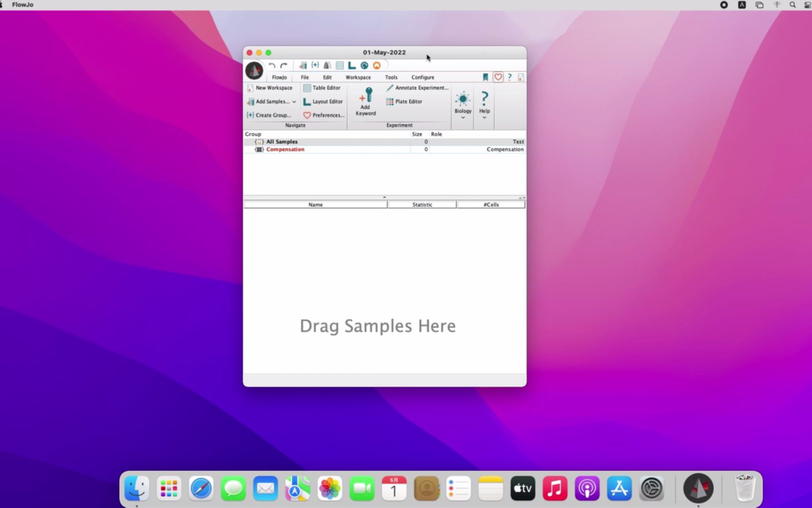Switch to the FlowJo ribbon tab
This screenshot has width=812, height=508.
[279, 78]
